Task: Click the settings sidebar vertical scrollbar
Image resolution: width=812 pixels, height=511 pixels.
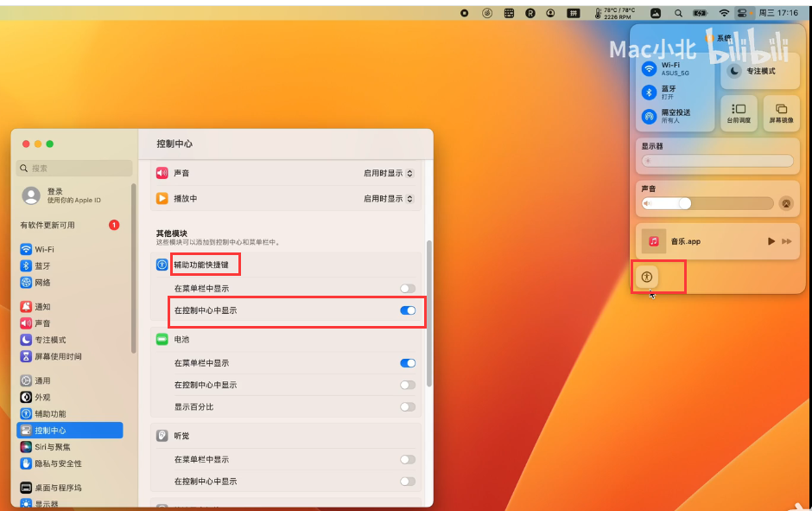Action: (x=134, y=268)
